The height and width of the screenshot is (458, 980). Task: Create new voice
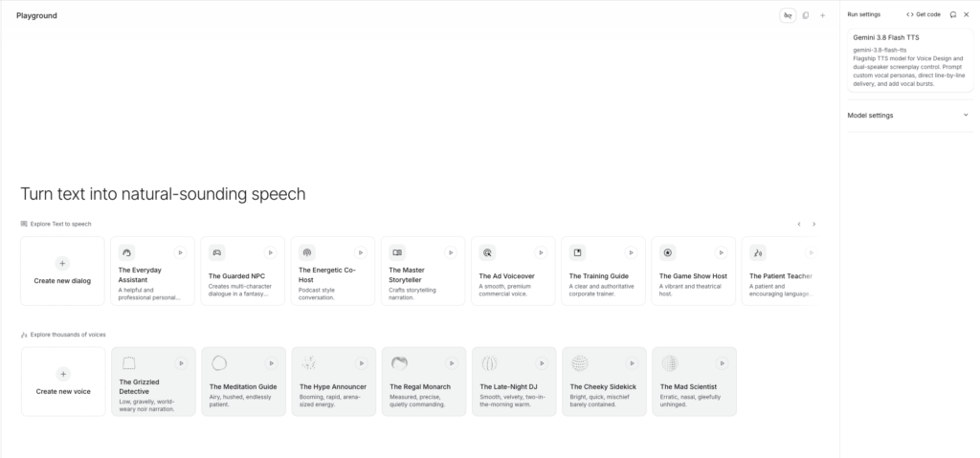click(x=63, y=382)
